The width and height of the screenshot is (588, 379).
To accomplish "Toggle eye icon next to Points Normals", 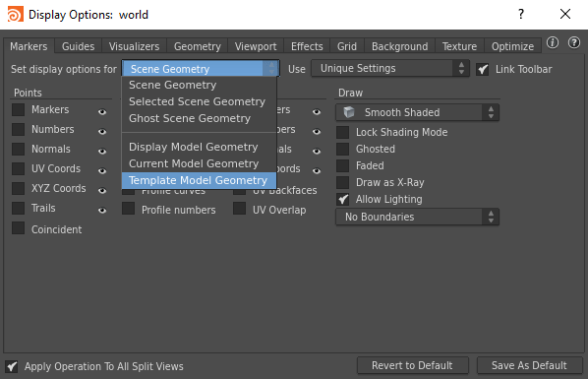I will point(102,151).
